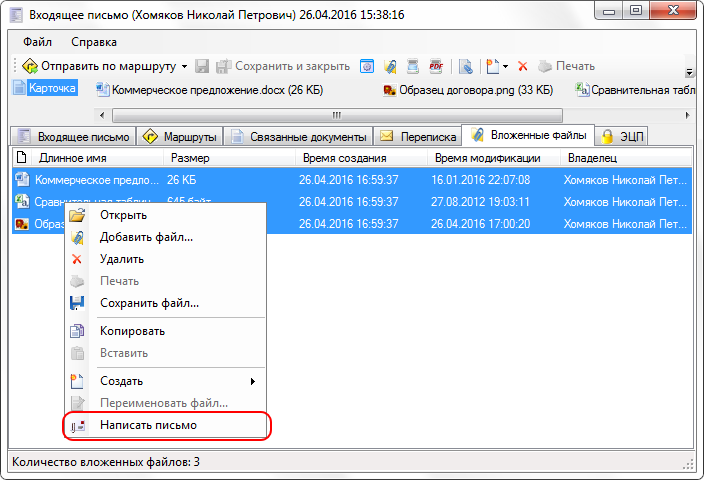The width and height of the screenshot is (704, 480).
Task: Open the Файл menu
Action: click(38, 42)
